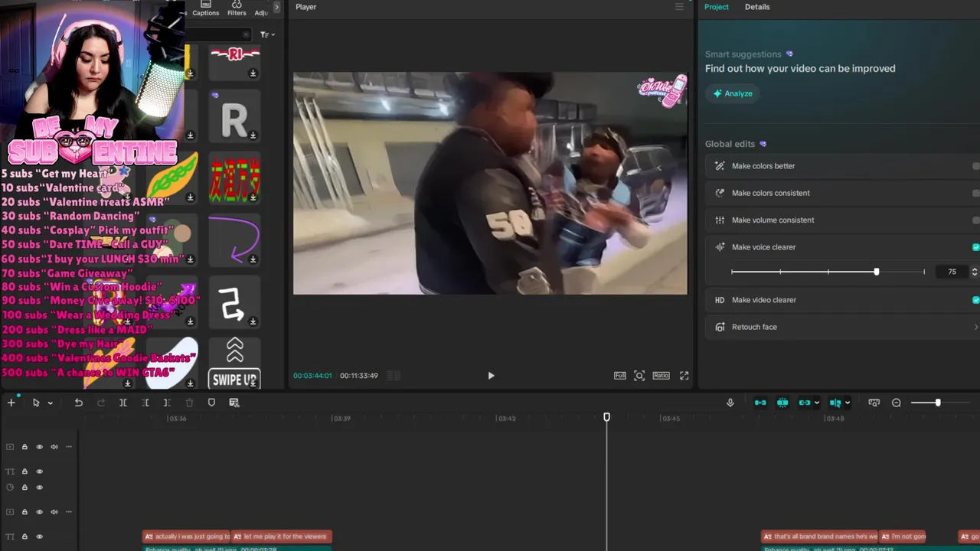The width and height of the screenshot is (980, 551).
Task: Click the voice clearer value field 75
Action: tap(952, 272)
